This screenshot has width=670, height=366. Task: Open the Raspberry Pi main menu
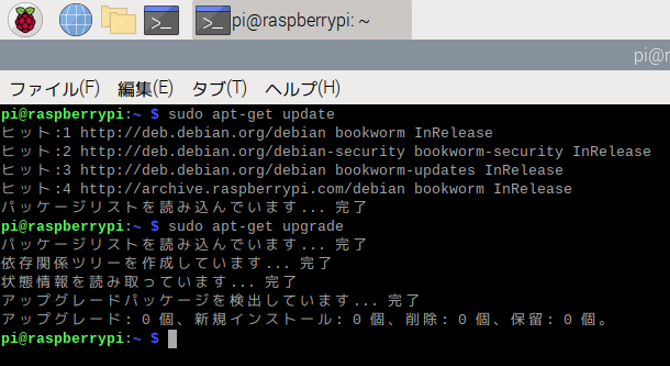click(25, 20)
